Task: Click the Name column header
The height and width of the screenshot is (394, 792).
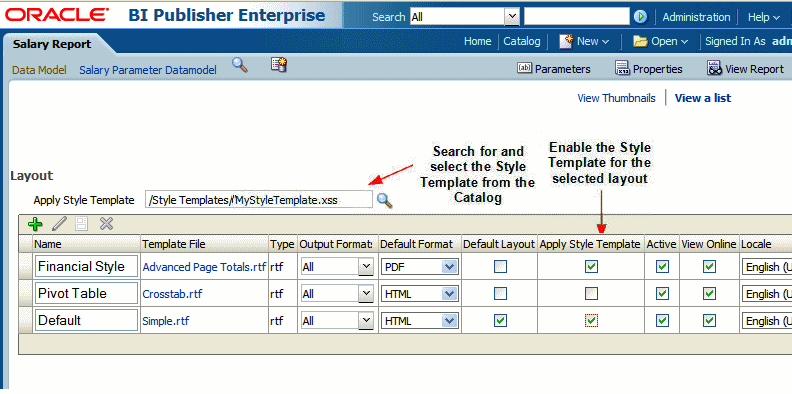Action: click(86, 244)
